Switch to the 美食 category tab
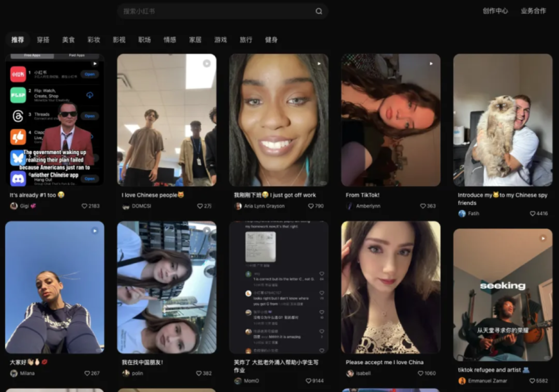The height and width of the screenshot is (392, 559). pos(68,40)
